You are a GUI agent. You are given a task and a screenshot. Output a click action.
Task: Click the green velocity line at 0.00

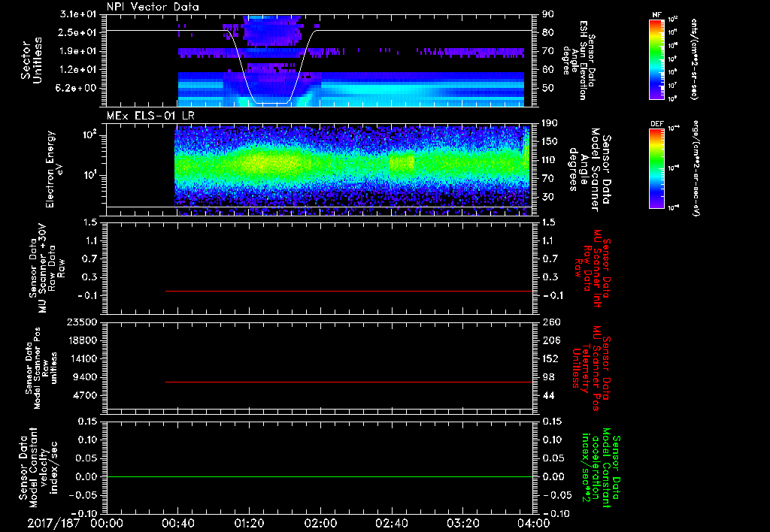(319, 476)
